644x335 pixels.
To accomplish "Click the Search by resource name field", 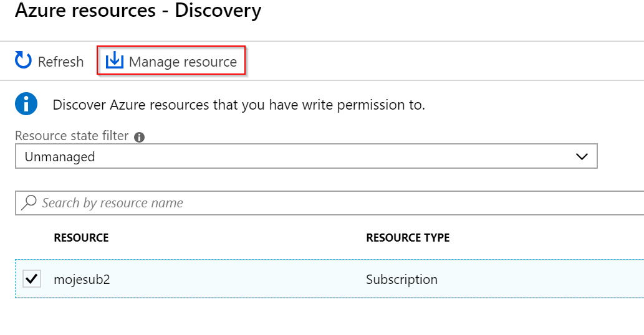I will (329, 202).
